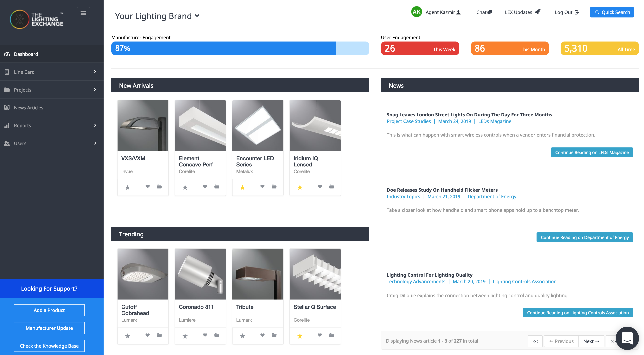The image size is (644, 355).
Task: Go to News Articles in sidebar
Action: click(x=29, y=108)
